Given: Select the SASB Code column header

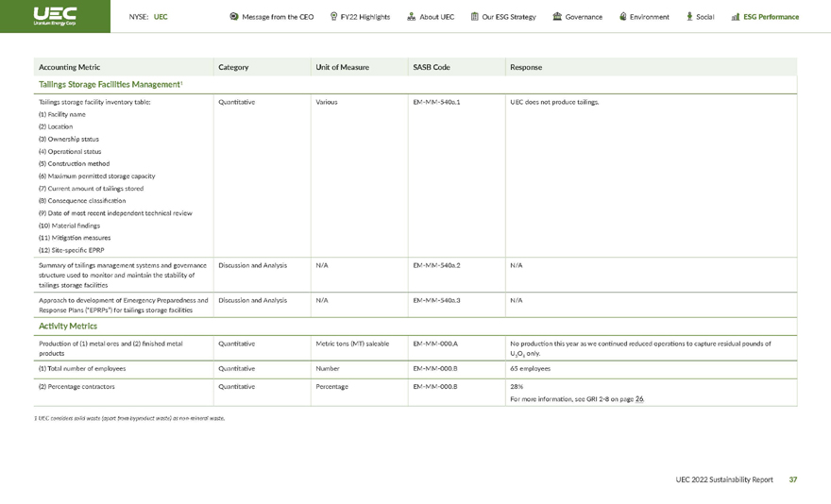Looking at the screenshot, I should [x=431, y=67].
